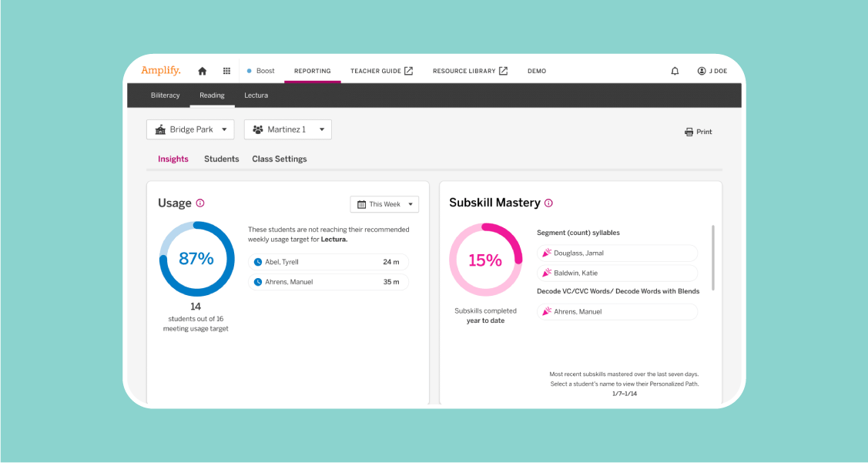Expand the Bridge Park school dropdown
868x463 pixels.
(x=190, y=129)
